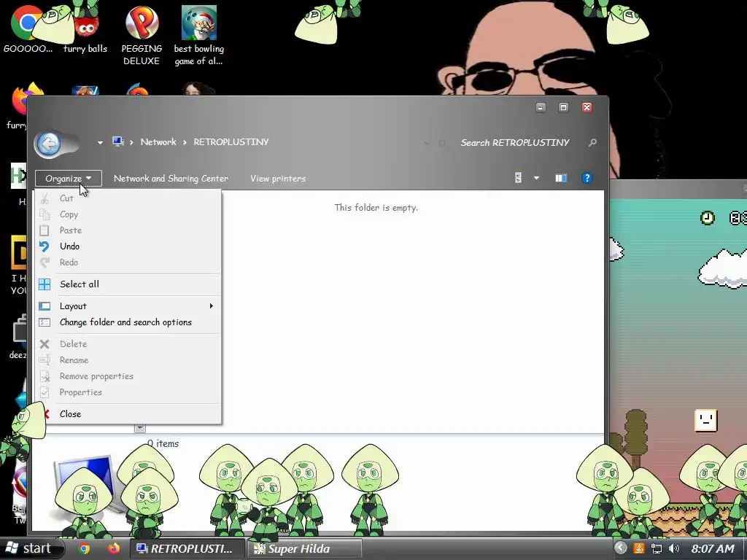Open Chrome from the taskbar quick launch
This screenshot has width=747, height=560.
(84, 548)
